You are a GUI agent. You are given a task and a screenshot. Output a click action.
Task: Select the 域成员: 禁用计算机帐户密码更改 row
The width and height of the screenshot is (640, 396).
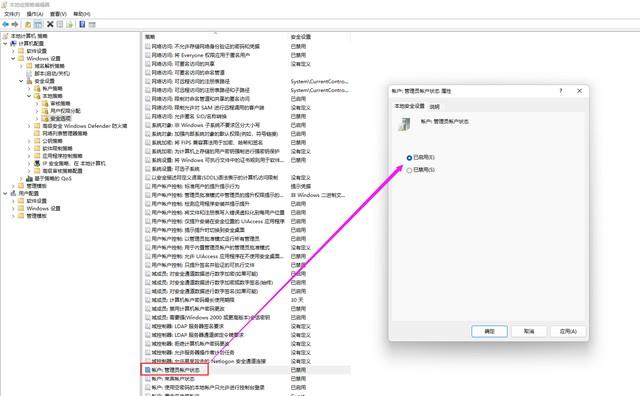(x=247, y=309)
